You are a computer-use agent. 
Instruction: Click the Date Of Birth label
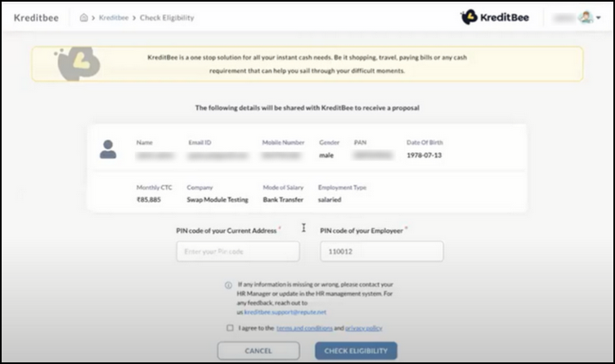pos(424,142)
